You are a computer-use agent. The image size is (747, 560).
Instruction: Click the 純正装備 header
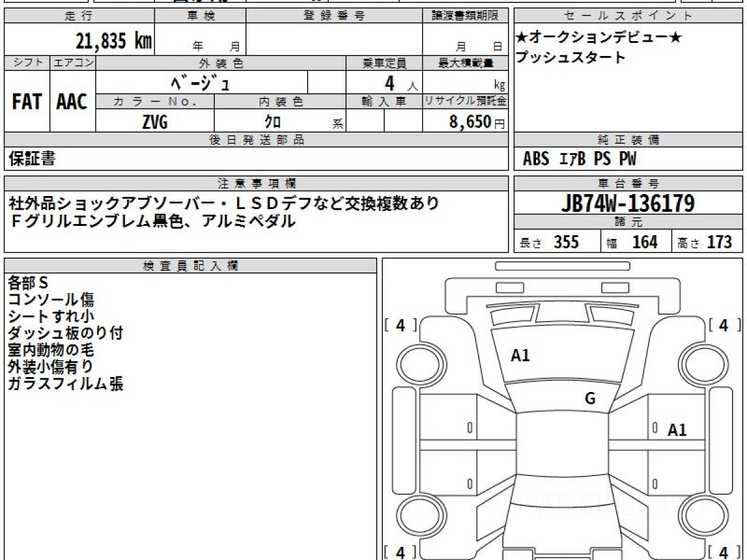(629, 140)
